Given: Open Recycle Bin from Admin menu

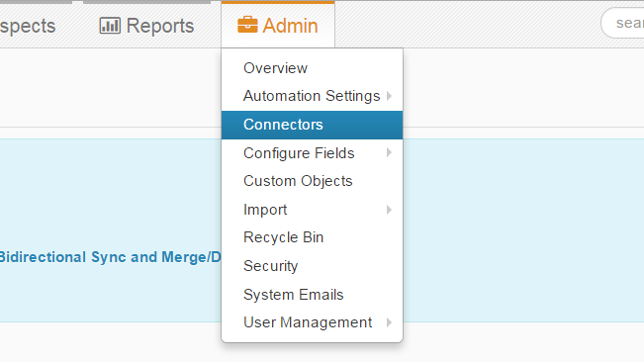Looking at the screenshot, I should click(312, 237).
